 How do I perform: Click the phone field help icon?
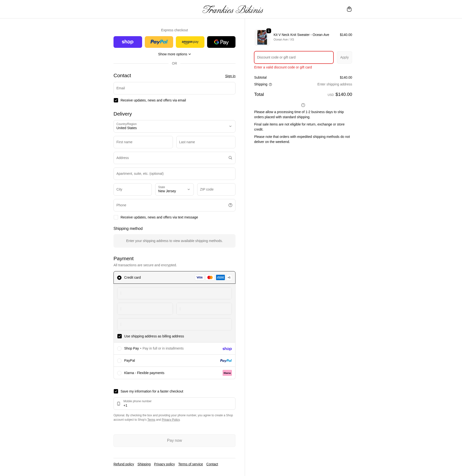230,205
